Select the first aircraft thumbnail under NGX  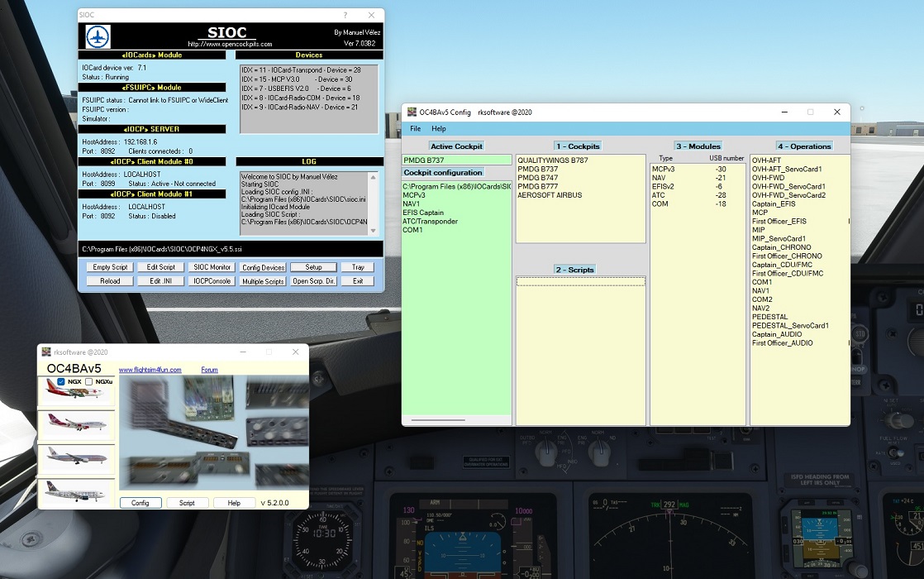click(x=76, y=391)
